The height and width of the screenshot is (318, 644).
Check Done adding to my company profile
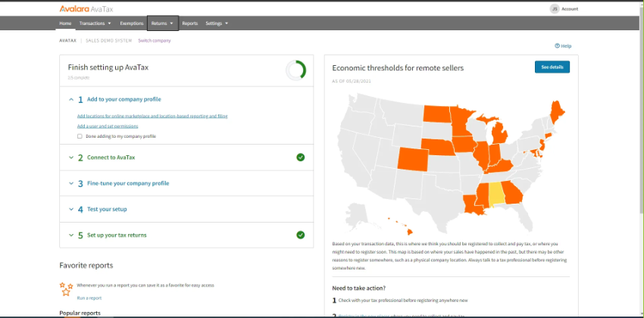(80, 136)
